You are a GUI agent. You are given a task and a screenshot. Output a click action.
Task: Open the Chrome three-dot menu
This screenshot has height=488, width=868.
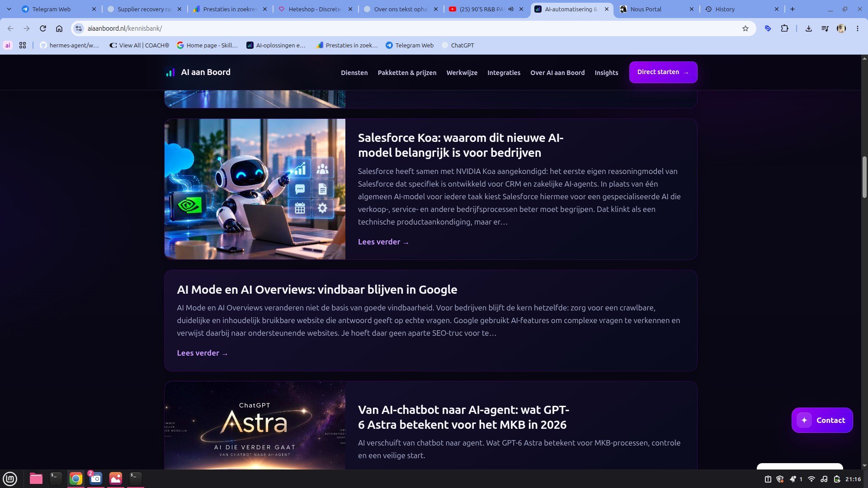coord(858,28)
